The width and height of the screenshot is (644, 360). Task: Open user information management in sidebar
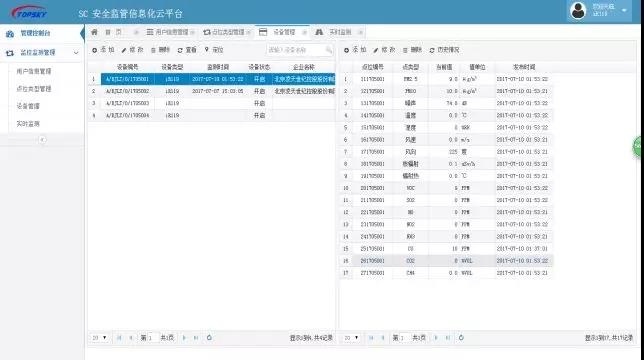coord(34,71)
